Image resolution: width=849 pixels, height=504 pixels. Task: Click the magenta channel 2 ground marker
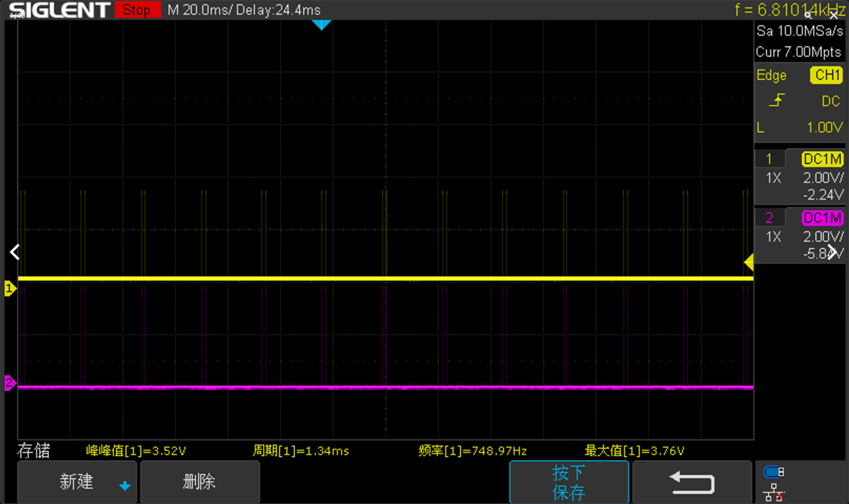click(10, 383)
